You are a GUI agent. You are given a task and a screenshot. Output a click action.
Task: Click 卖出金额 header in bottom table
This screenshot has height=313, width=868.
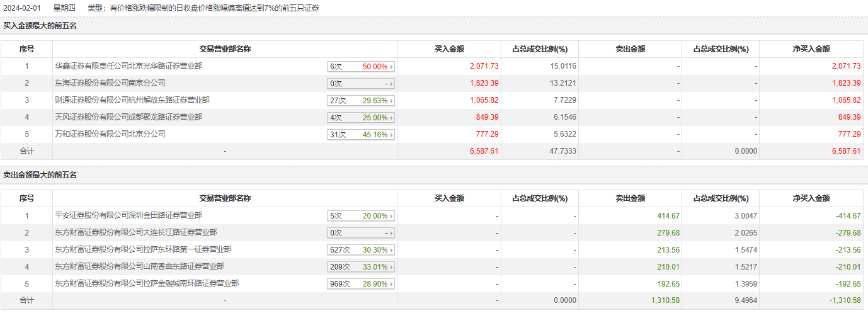point(631,198)
